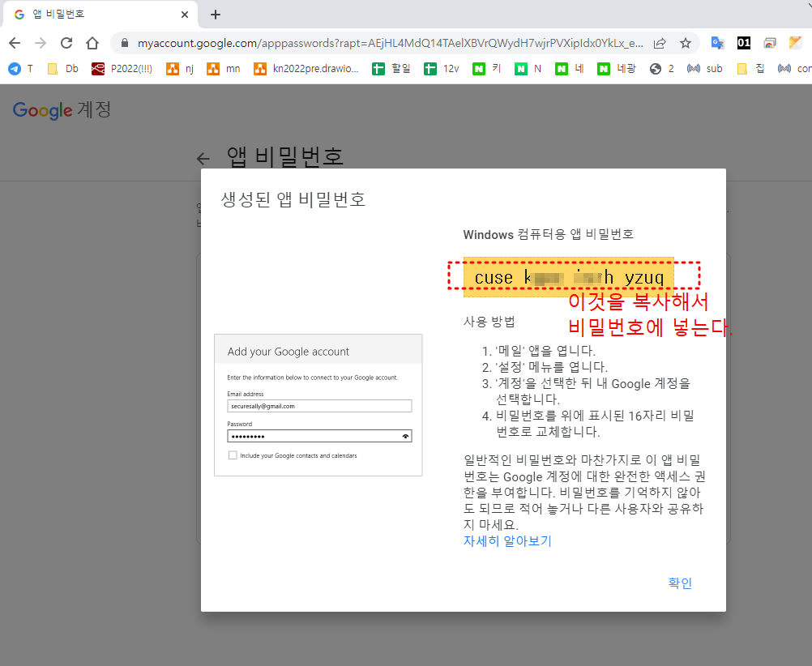Viewport: 812px width, 666px height.
Task: Click the Windows 컴퓨터용 앱 비밀번호 label
Action: [x=549, y=235]
